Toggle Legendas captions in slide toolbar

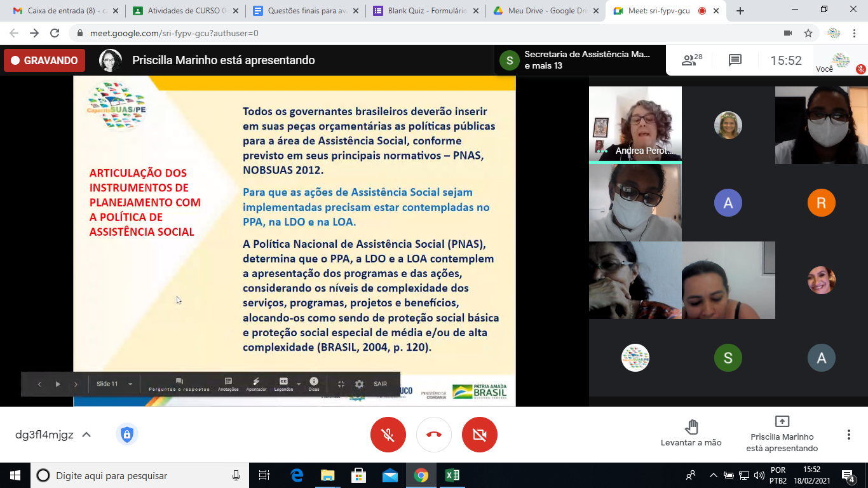pos(283,384)
